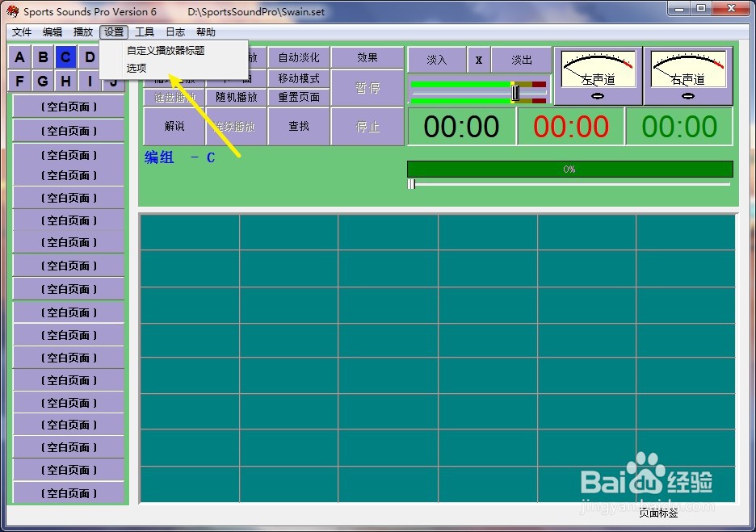This screenshot has height=532, width=756.
Task: Click the X button between the fade buttons
Action: (479, 60)
